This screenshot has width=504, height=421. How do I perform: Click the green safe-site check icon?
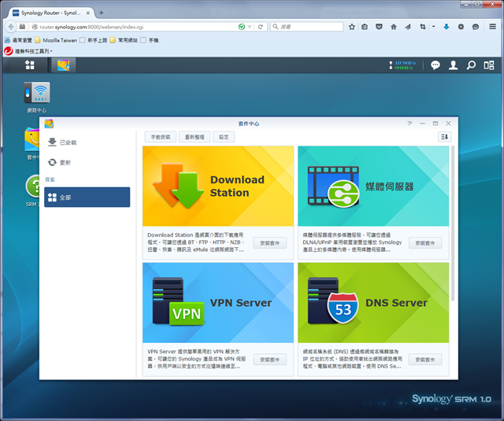(242, 27)
